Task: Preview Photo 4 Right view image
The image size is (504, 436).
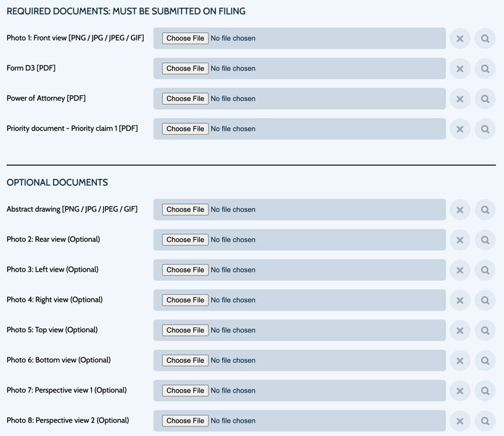Action: click(485, 301)
